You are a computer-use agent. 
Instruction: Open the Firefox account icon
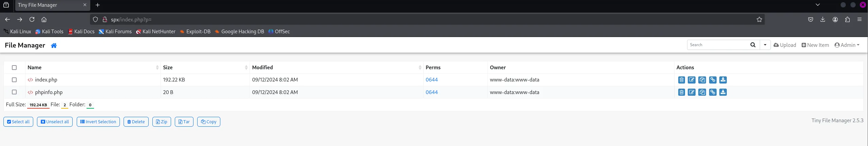[x=835, y=19]
